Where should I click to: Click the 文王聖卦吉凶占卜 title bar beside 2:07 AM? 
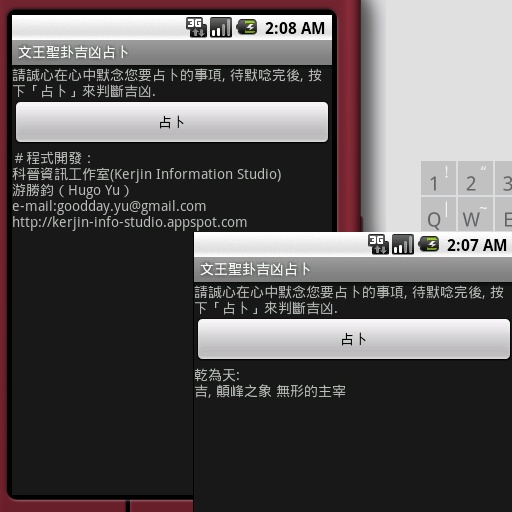point(353,270)
